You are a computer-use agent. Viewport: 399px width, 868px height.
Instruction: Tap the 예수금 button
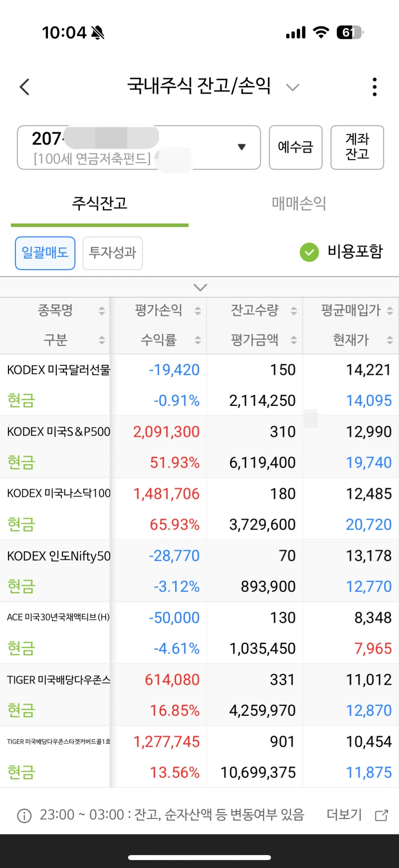(x=296, y=147)
